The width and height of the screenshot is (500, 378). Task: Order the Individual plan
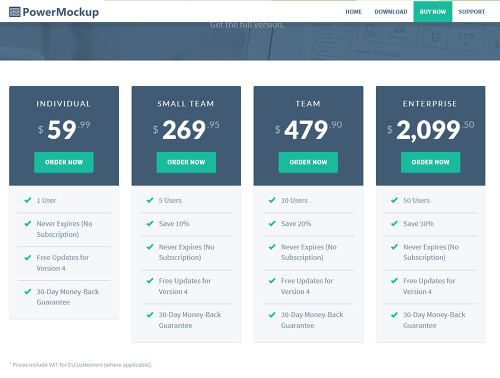tap(64, 162)
